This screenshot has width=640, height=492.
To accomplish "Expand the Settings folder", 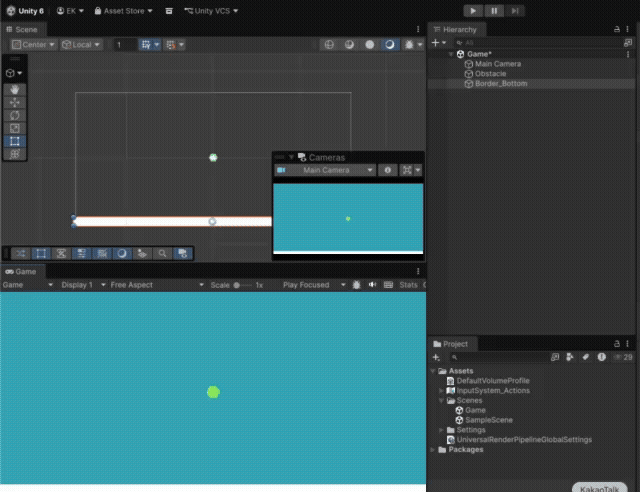I will [441, 430].
